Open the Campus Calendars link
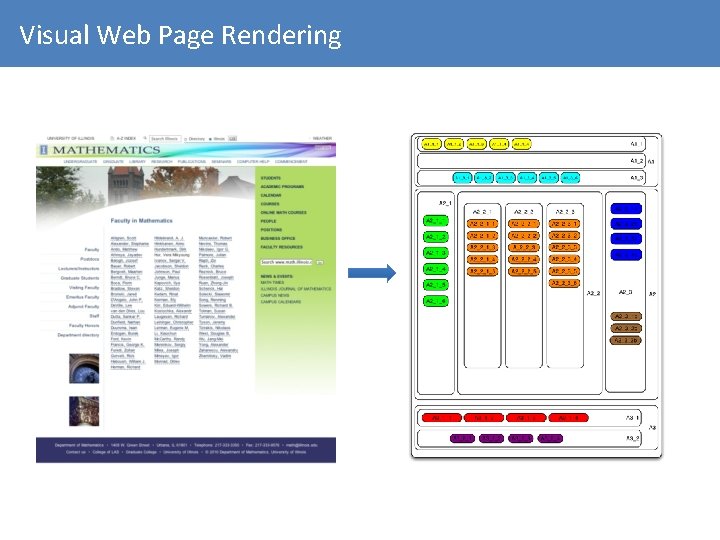Viewport: 720px width, 540px height. [x=281, y=302]
